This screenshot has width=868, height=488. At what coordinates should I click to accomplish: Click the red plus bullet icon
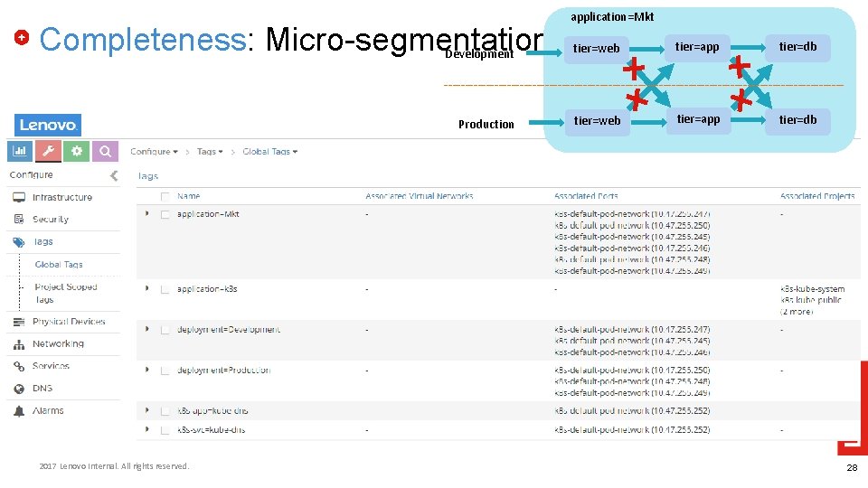click(22, 38)
